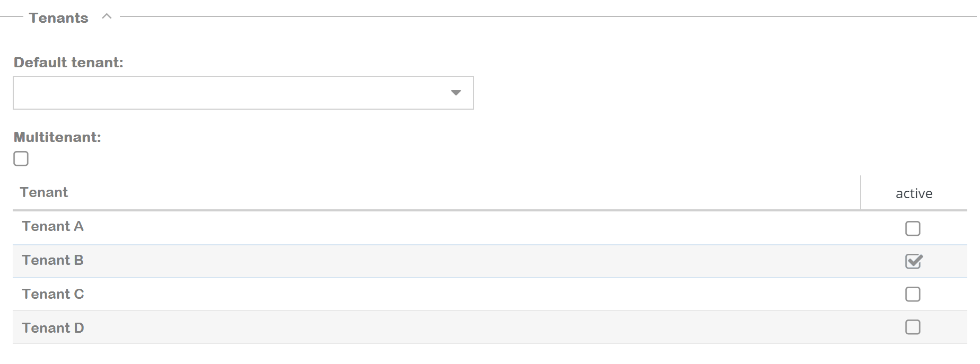The width and height of the screenshot is (980, 364).
Task: Select the Tenant B row name
Action: pyautogui.click(x=52, y=260)
